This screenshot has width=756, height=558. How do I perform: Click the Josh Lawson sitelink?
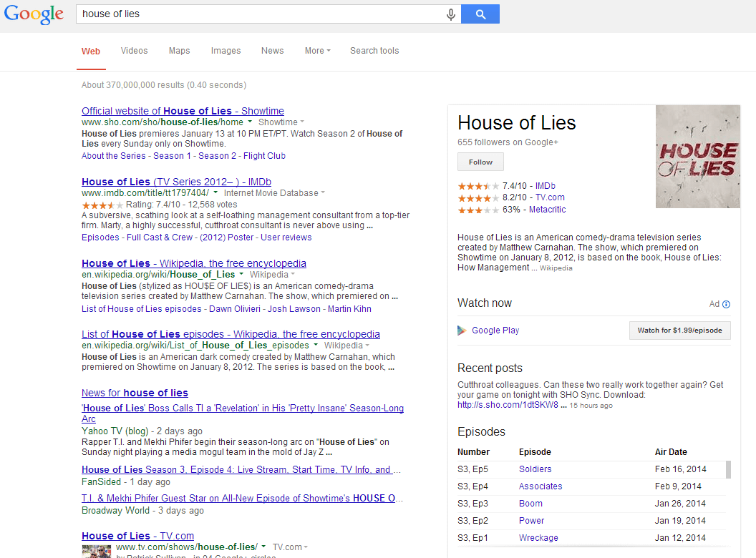[294, 308]
